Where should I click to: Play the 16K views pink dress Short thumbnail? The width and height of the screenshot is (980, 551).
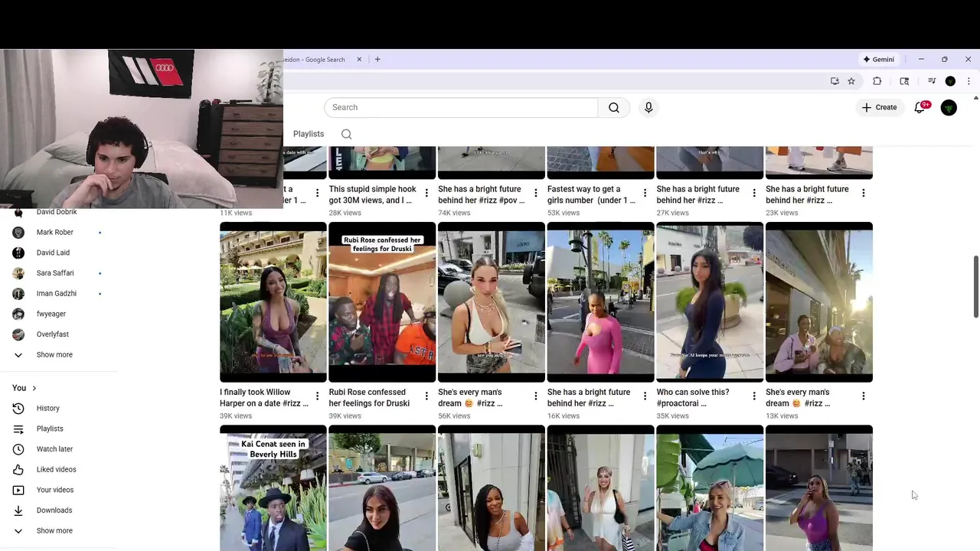pyautogui.click(x=600, y=302)
